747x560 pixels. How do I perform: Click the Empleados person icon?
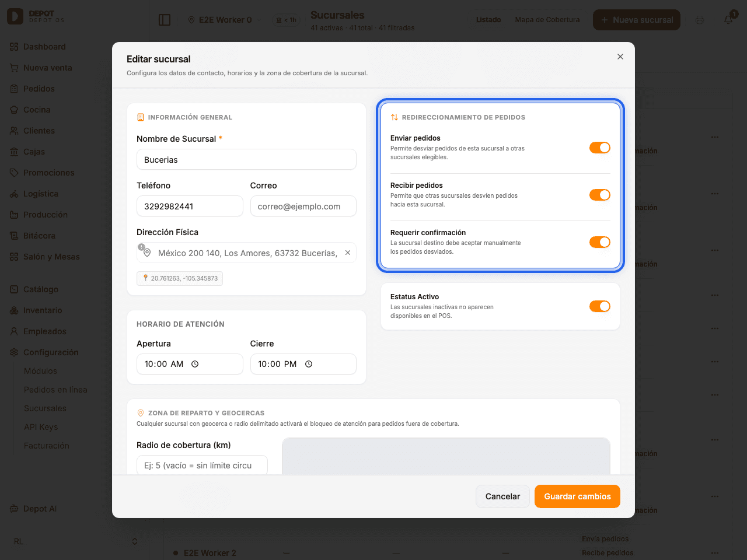pyautogui.click(x=14, y=331)
